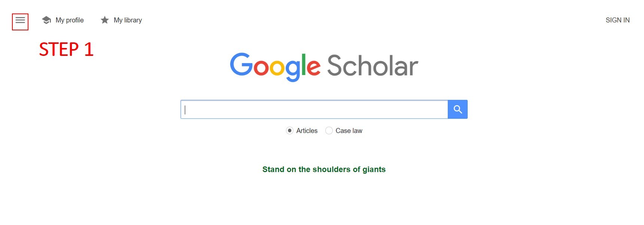Click the Articles option label
This screenshot has width=644, height=225.
pos(307,130)
